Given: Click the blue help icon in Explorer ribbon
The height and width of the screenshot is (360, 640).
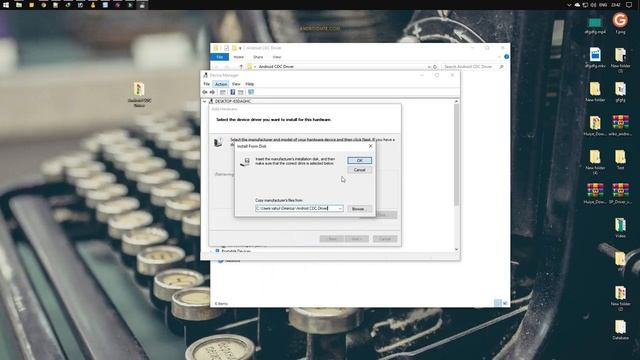Looking at the screenshot, I should click(506, 57).
